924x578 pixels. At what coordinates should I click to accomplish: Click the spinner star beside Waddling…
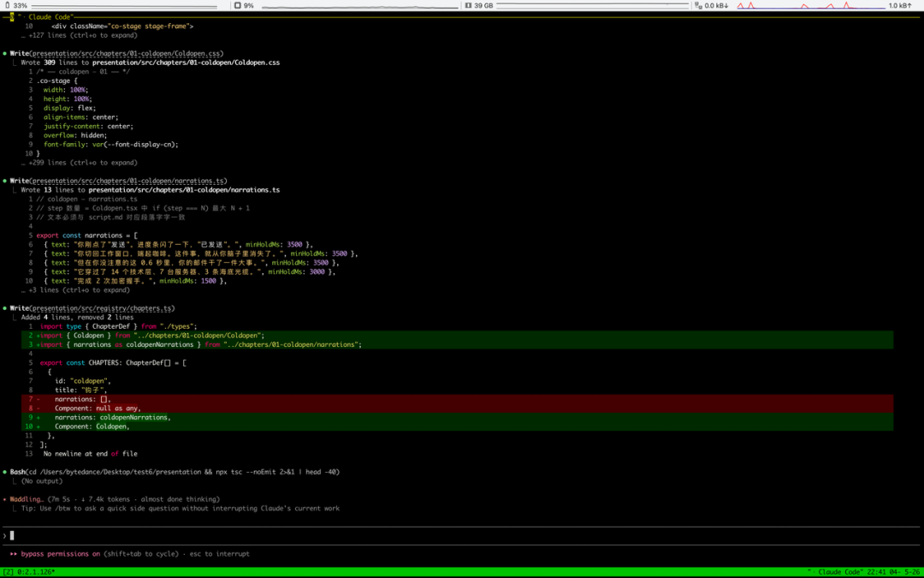[x=5, y=499]
